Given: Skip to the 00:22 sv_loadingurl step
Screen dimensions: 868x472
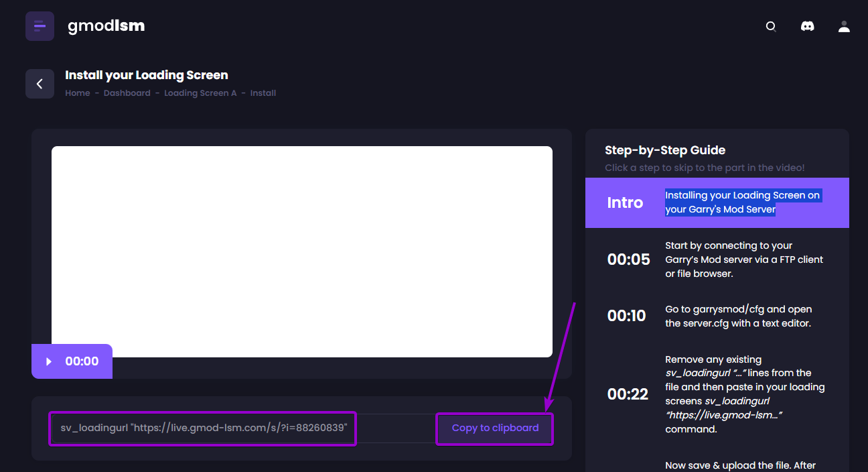Looking at the screenshot, I should pyautogui.click(x=717, y=394).
